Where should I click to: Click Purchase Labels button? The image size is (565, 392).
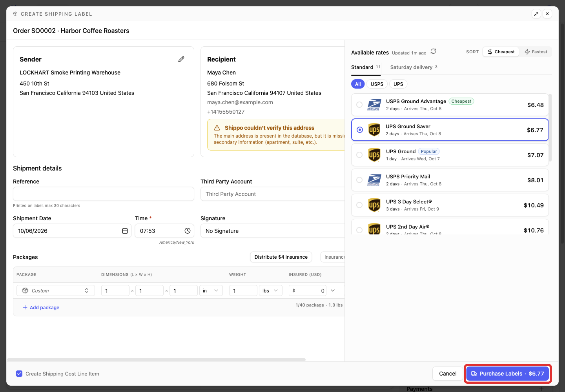(508, 374)
